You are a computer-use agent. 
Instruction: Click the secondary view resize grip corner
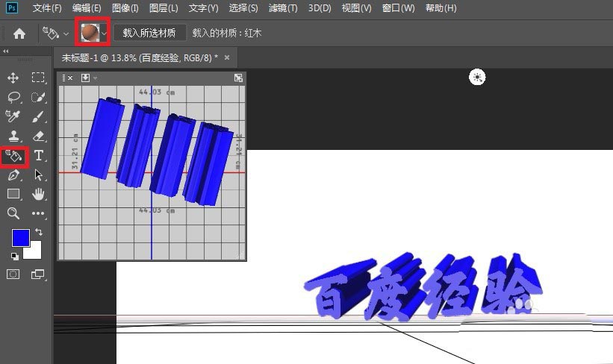coord(241,255)
